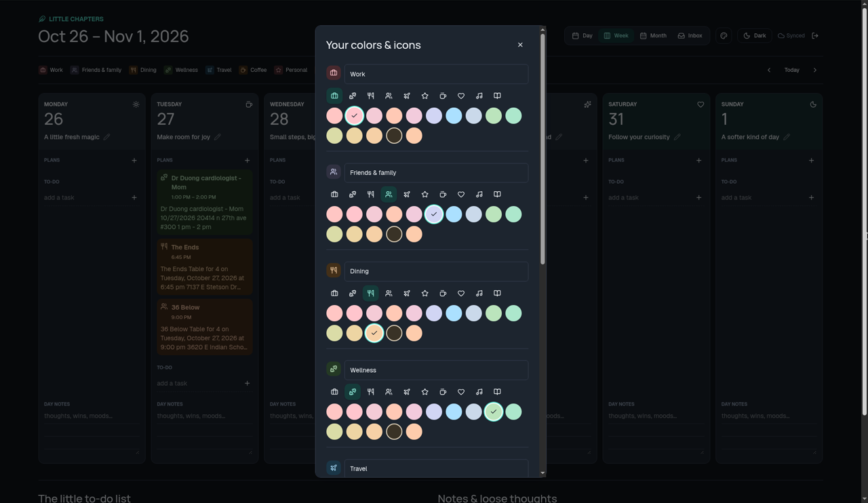Go to the next week

(815, 70)
